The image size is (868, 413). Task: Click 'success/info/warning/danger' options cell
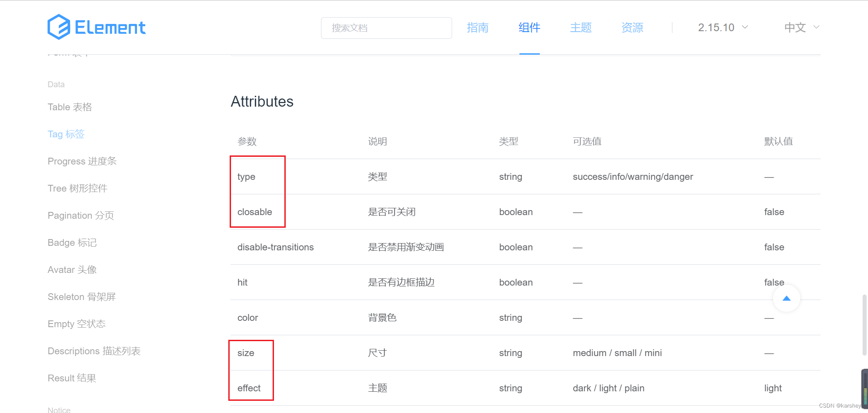[633, 177]
